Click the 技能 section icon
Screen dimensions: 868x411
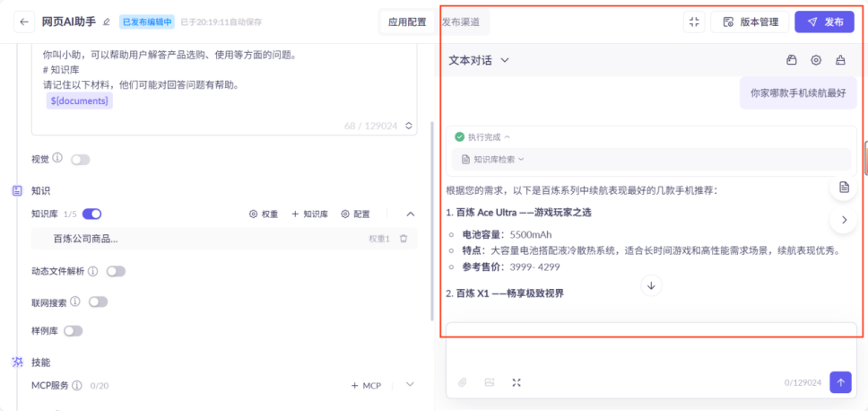(x=18, y=363)
